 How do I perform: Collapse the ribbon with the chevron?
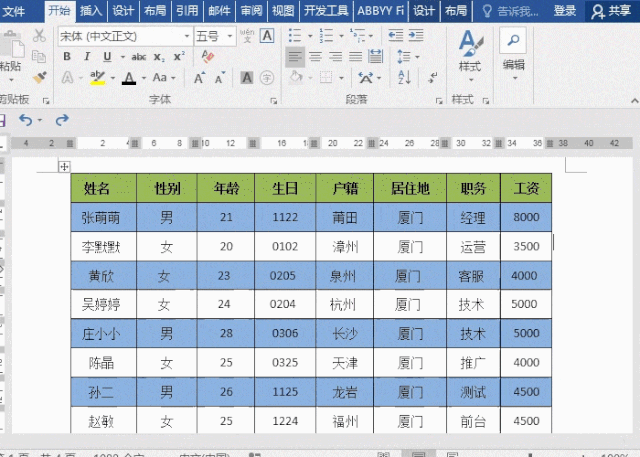[634, 100]
